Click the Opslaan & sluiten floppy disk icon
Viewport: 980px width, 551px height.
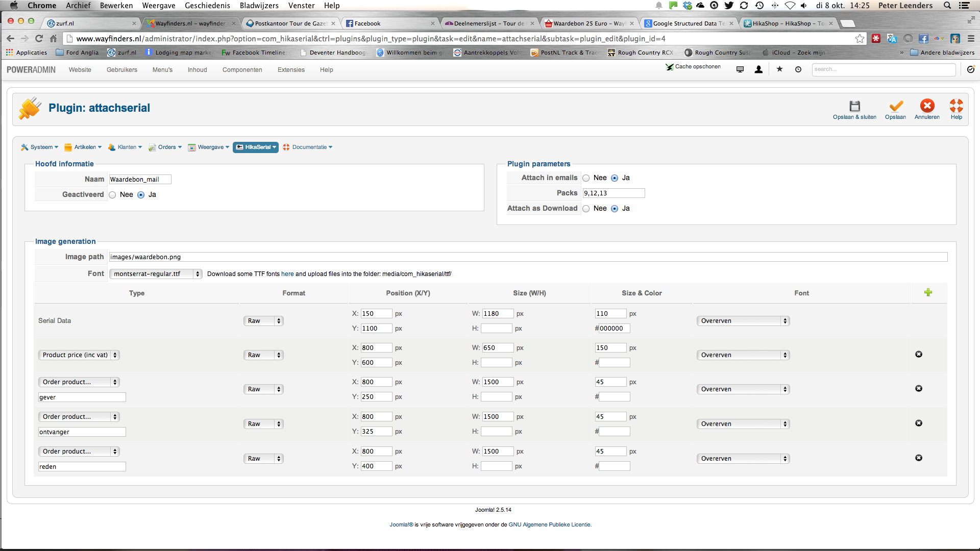(x=854, y=106)
